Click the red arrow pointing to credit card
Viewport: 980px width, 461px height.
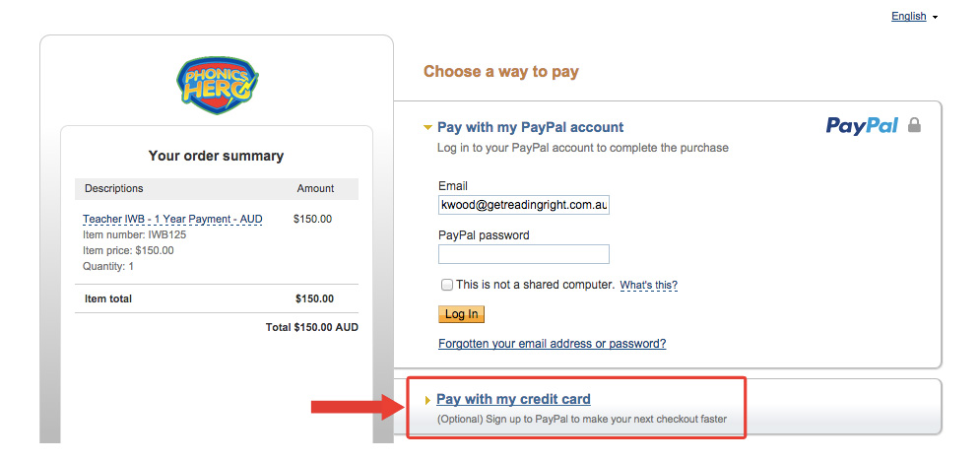[x=359, y=408]
